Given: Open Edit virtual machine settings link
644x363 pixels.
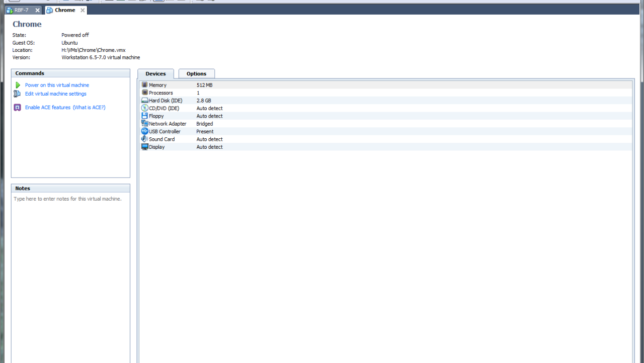Looking at the screenshot, I should 56,94.
